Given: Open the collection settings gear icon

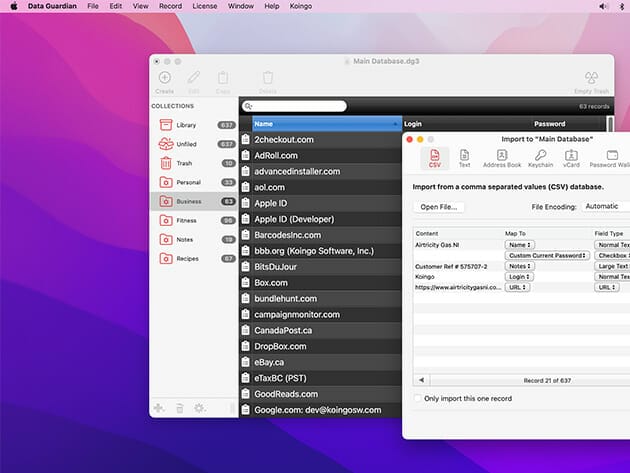Looking at the screenshot, I should (x=199, y=408).
